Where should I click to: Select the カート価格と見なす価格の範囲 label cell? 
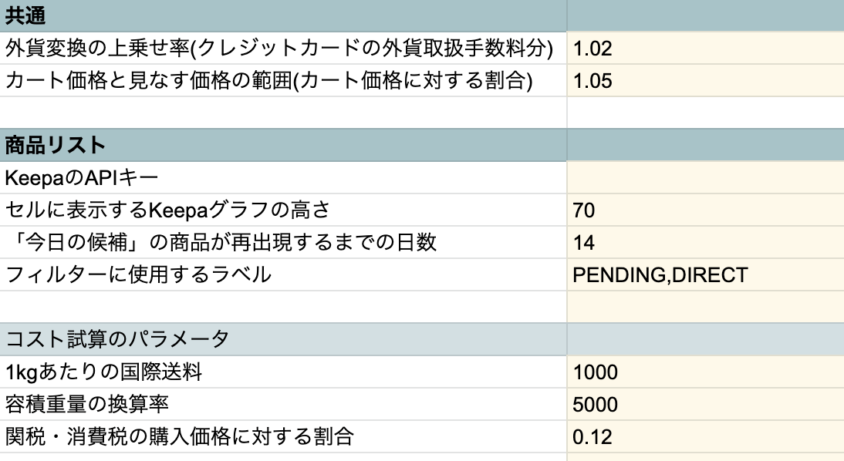[x=283, y=81]
